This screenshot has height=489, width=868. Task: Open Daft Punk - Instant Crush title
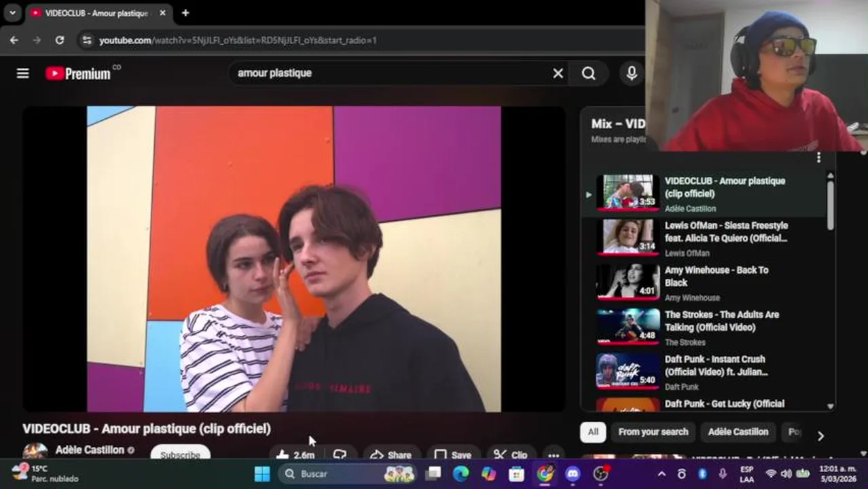[717, 365]
